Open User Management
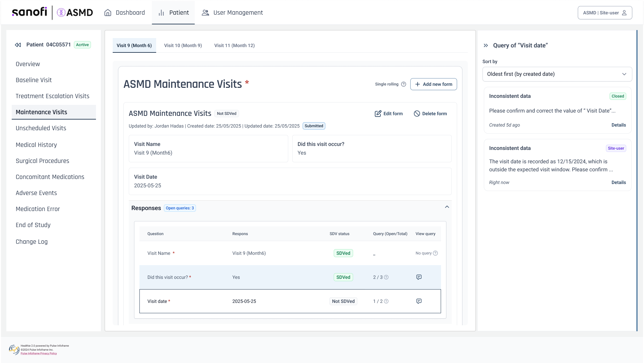Viewport: 644px width, 363px height. click(x=232, y=13)
